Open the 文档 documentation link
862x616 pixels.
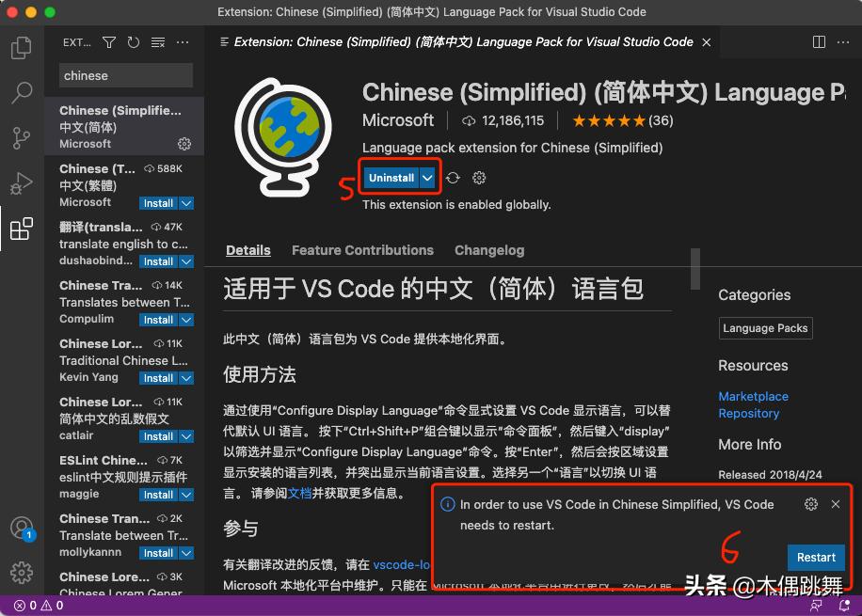(299, 493)
